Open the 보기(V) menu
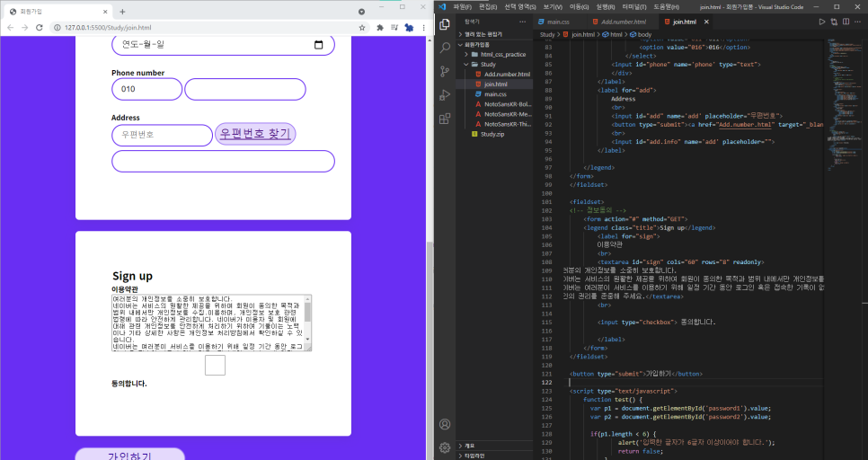 click(x=553, y=6)
